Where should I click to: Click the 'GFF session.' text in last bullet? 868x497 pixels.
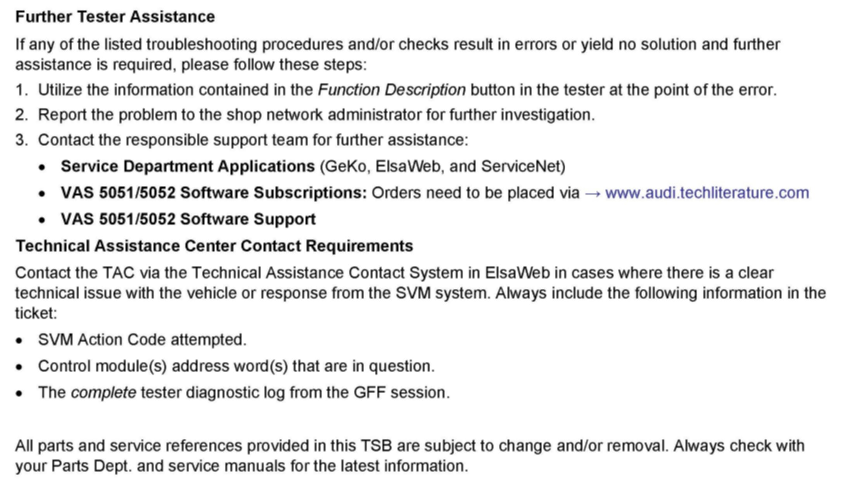pos(401,393)
